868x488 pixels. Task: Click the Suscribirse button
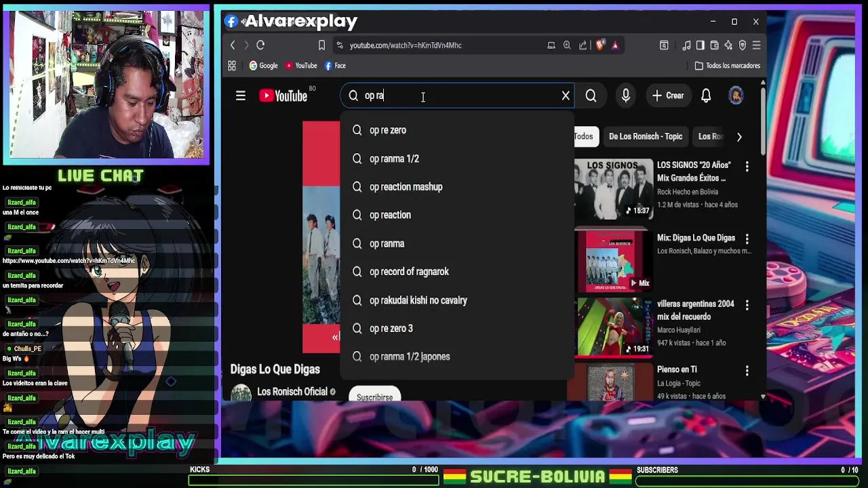pyautogui.click(x=375, y=396)
